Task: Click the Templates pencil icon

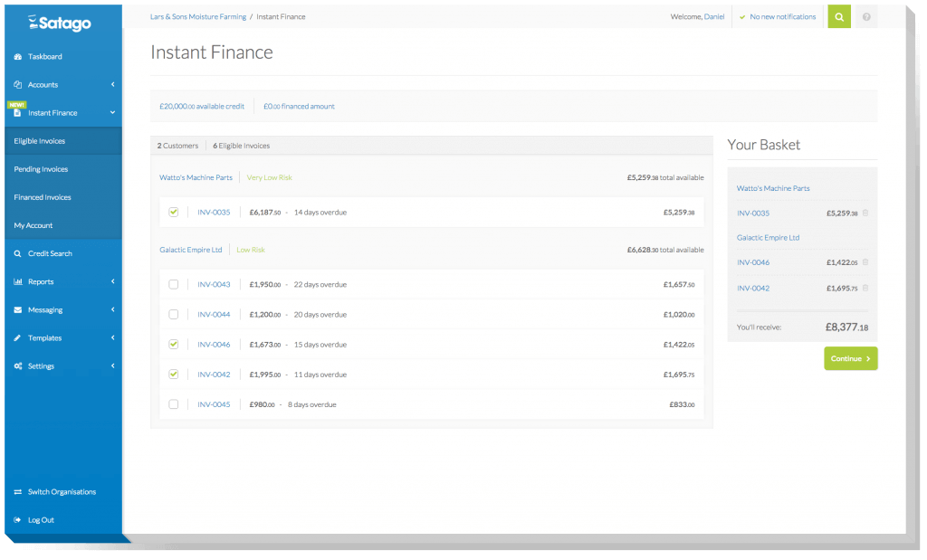Action: pos(18,337)
